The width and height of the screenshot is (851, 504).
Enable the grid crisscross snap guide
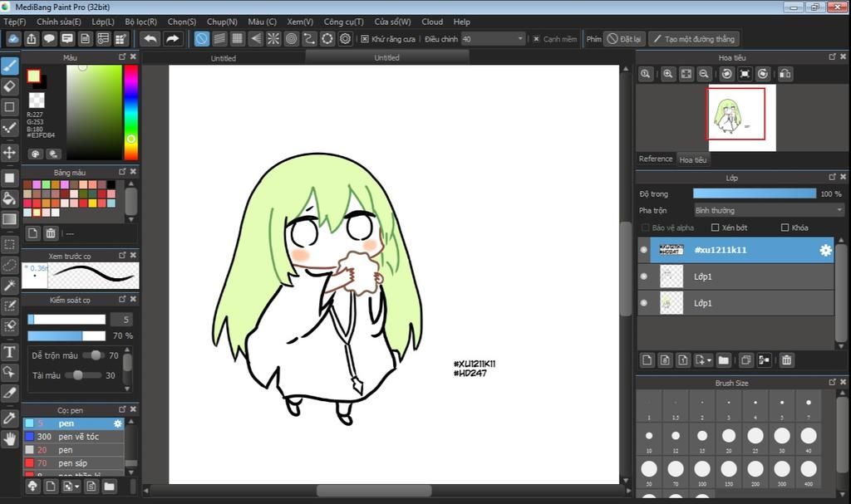237,39
